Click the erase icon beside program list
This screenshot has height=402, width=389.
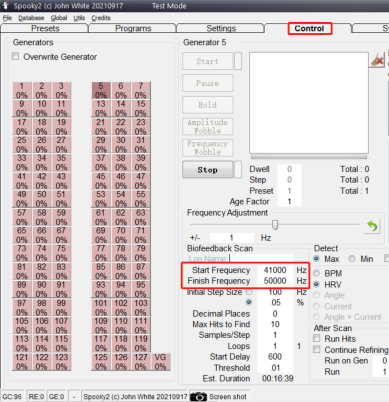tap(377, 61)
